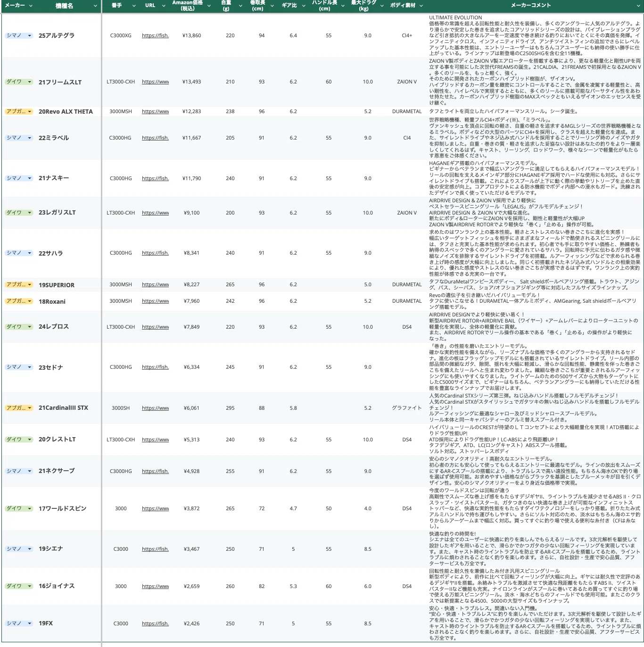Select the model name cell 22サハラ
The image size is (644, 647).
[x=50, y=253]
